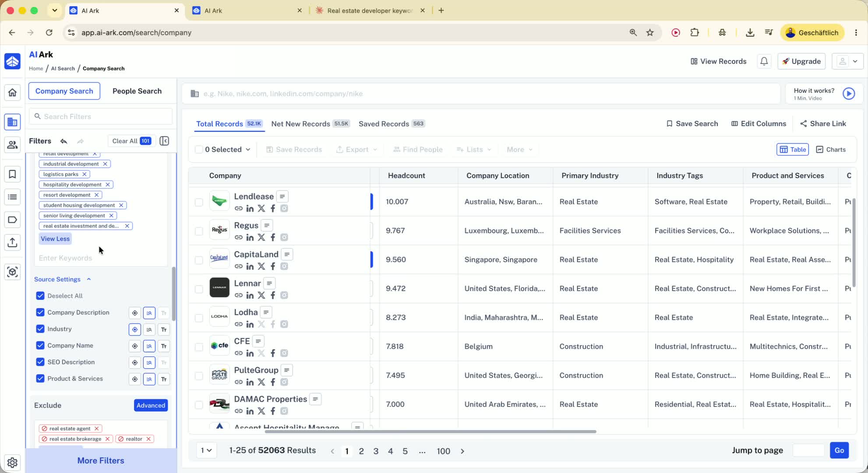Switch to Saved Records tab
This screenshot has width=868, height=473.
pyautogui.click(x=392, y=124)
